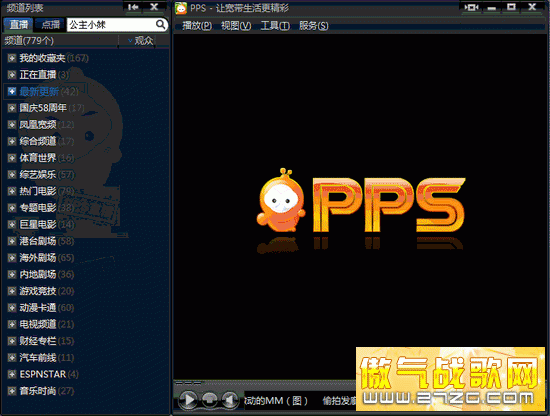Click the scrolling ticker text 偷拍发
This screenshot has width=550, height=416.
[x=339, y=401]
